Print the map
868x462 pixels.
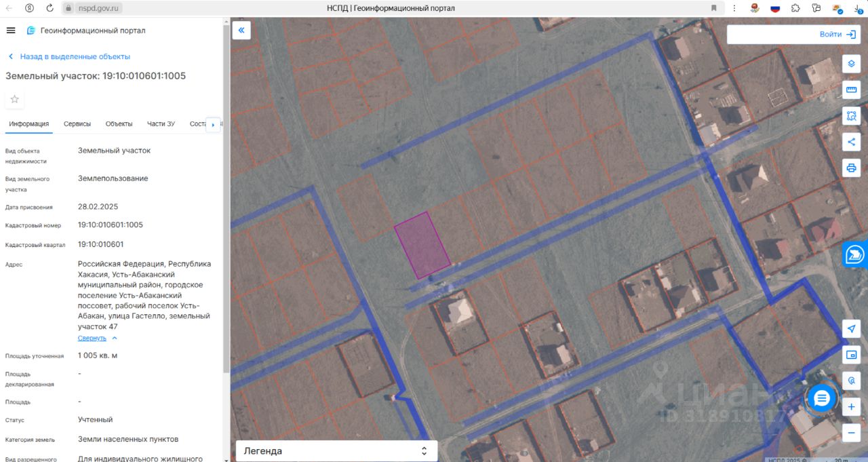click(x=852, y=168)
